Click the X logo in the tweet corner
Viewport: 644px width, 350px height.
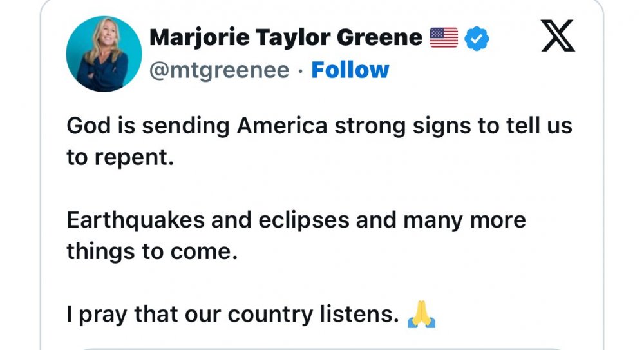558,35
